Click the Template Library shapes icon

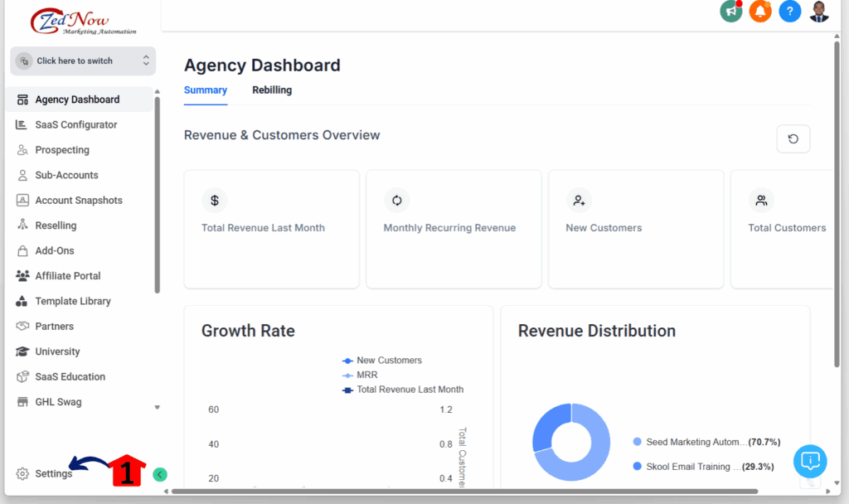pos(22,301)
